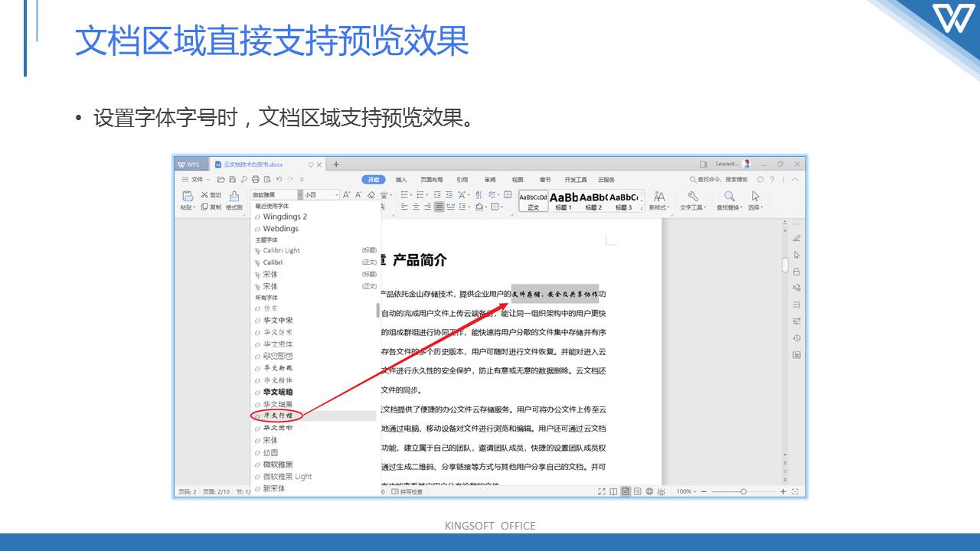Click the zoom in plus icon in status bar
Screen dimensions: 980x551
pyautogui.click(x=783, y=491)
